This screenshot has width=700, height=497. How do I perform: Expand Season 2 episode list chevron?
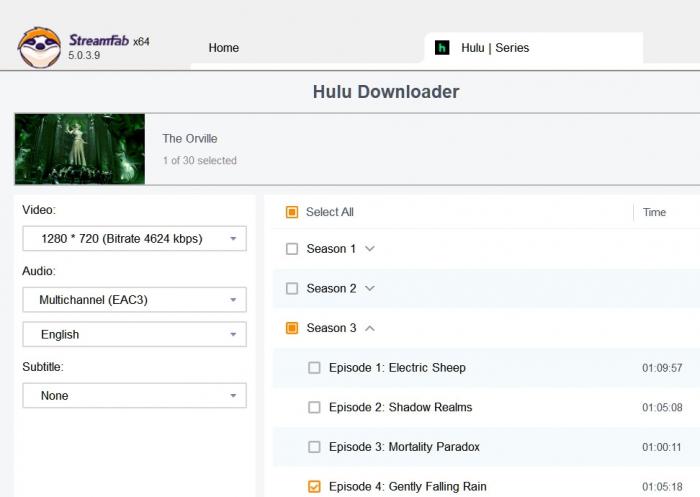pos(370,289)
